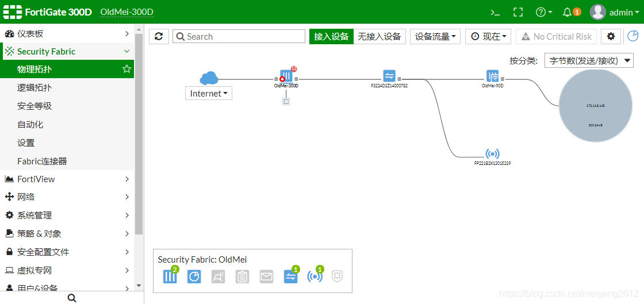This screenshot has height=304, width=644.
Task: Click the No Critical Risk button
Action: [x=556, y=37]
